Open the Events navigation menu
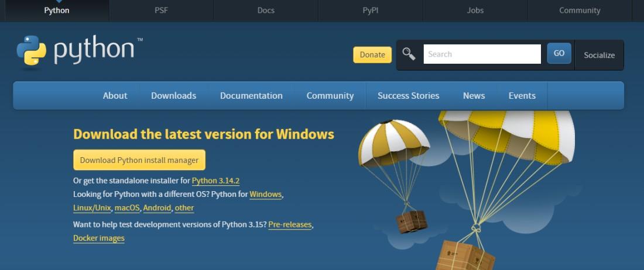 (x=522, y=95)
